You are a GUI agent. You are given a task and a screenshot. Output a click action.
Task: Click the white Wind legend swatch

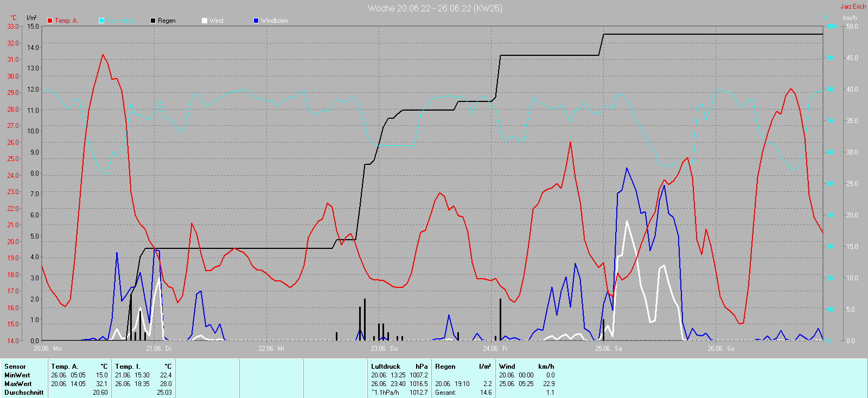tap(205, 21)
